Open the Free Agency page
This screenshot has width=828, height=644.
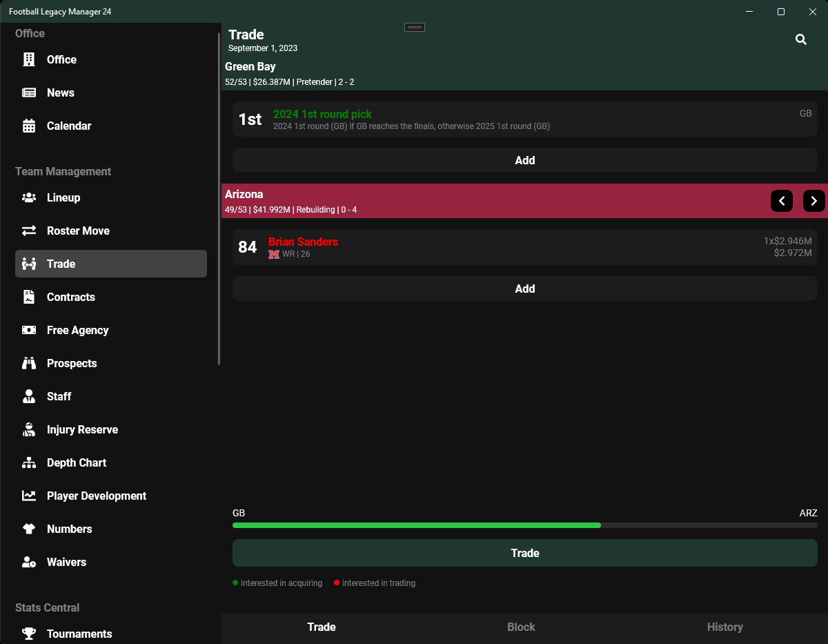click(111, 330)
